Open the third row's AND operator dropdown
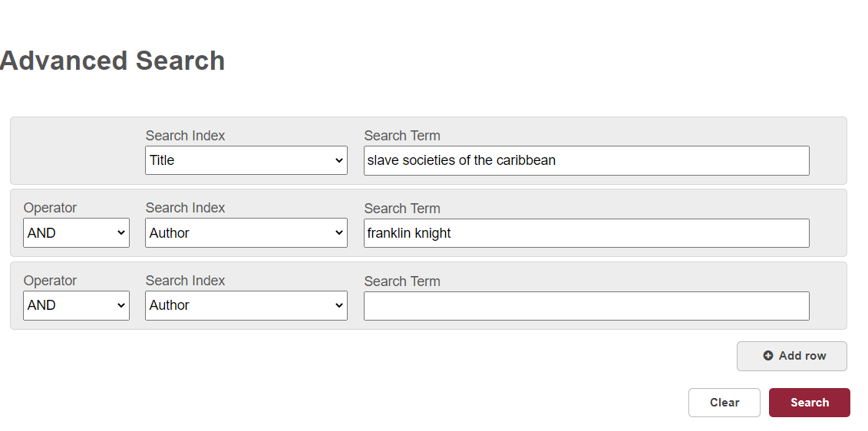The height and width of the screenshot is (431, 868). coord(76,305)
